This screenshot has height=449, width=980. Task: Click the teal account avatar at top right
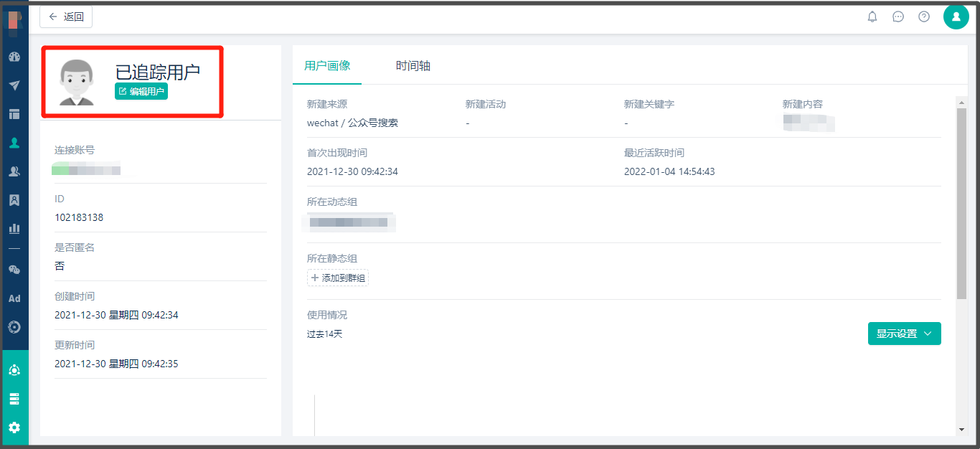tap(956, 16)
